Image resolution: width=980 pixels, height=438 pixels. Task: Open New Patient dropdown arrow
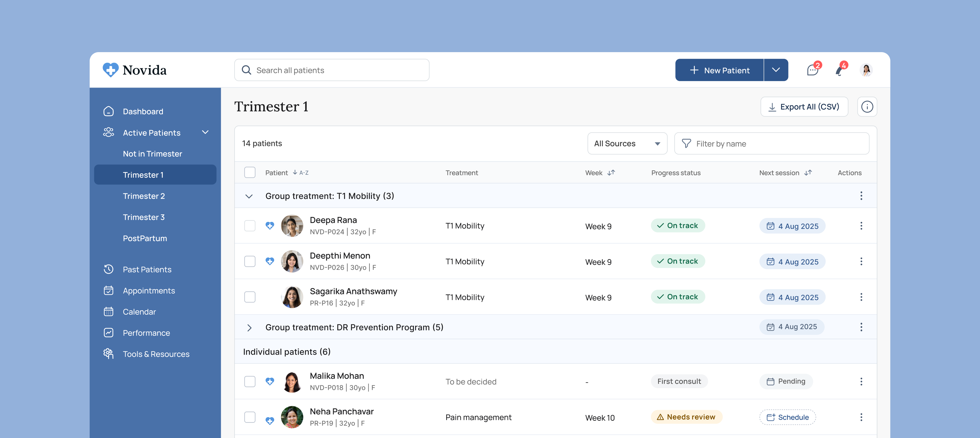[x=776, y=70]
